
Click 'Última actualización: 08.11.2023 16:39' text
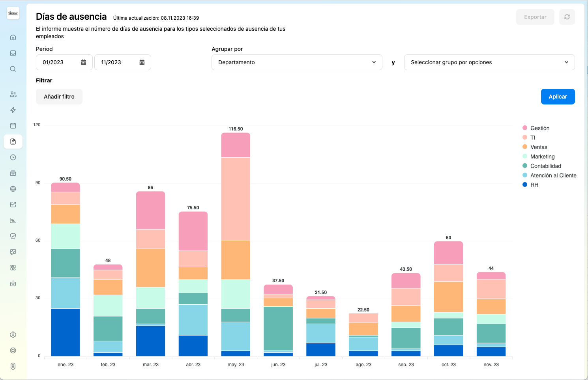pyautogui.click(x=156, y=18)
